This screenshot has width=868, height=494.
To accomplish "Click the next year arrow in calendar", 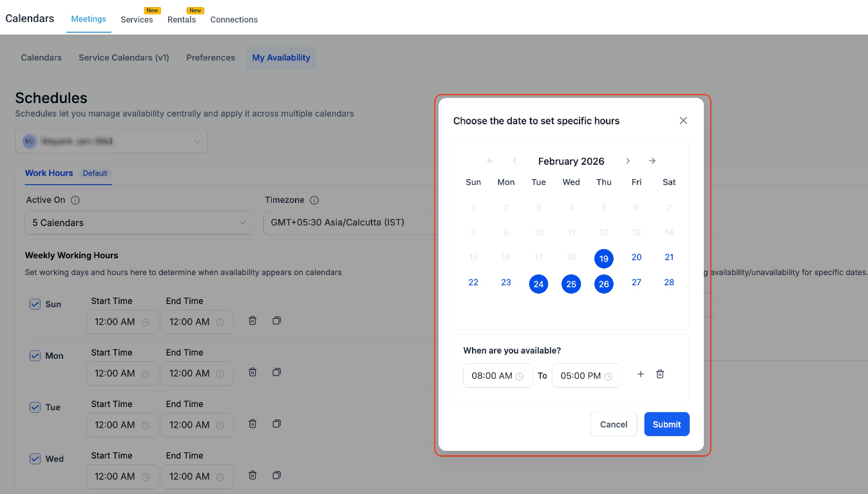I will click(652, 161).
